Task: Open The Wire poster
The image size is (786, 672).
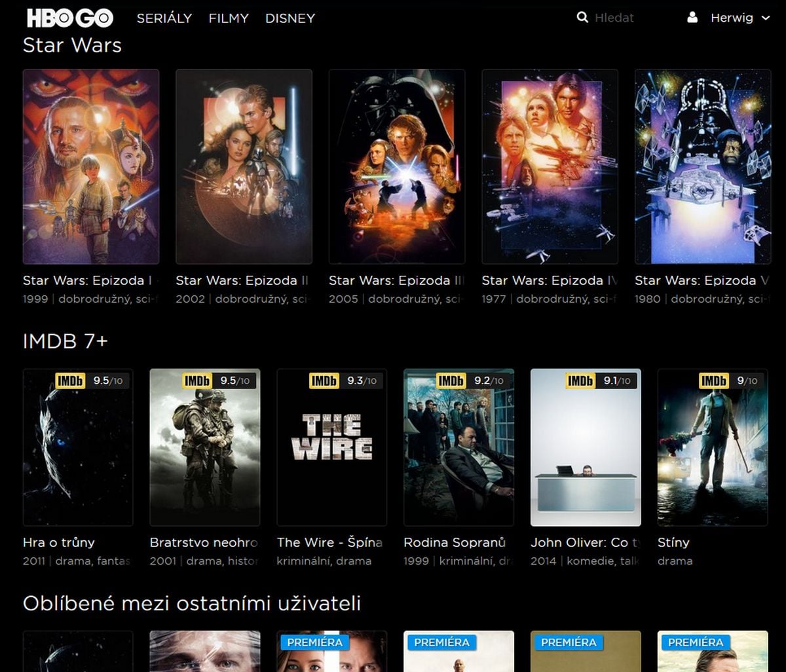Action: click(x=332, y=447)
